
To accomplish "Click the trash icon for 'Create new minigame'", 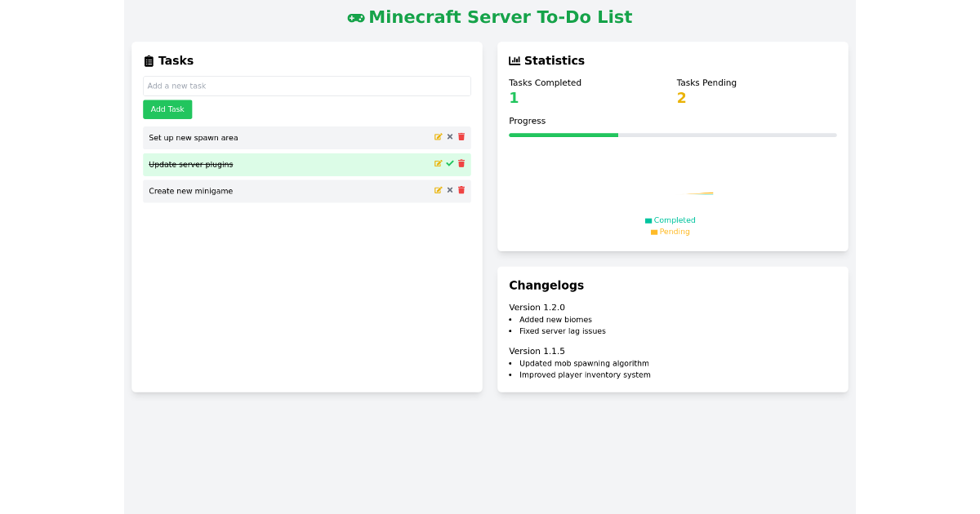I will pos(461,190).
